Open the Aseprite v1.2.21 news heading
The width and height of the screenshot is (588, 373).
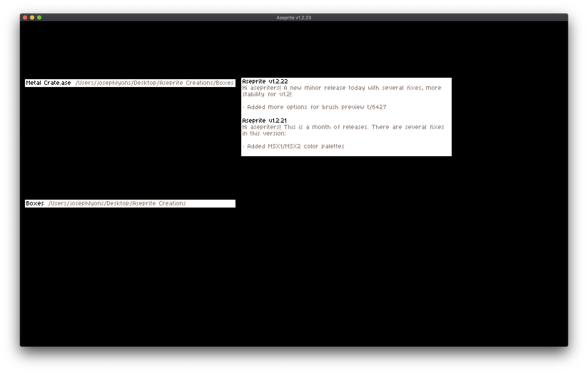click(x=264, y=121)
